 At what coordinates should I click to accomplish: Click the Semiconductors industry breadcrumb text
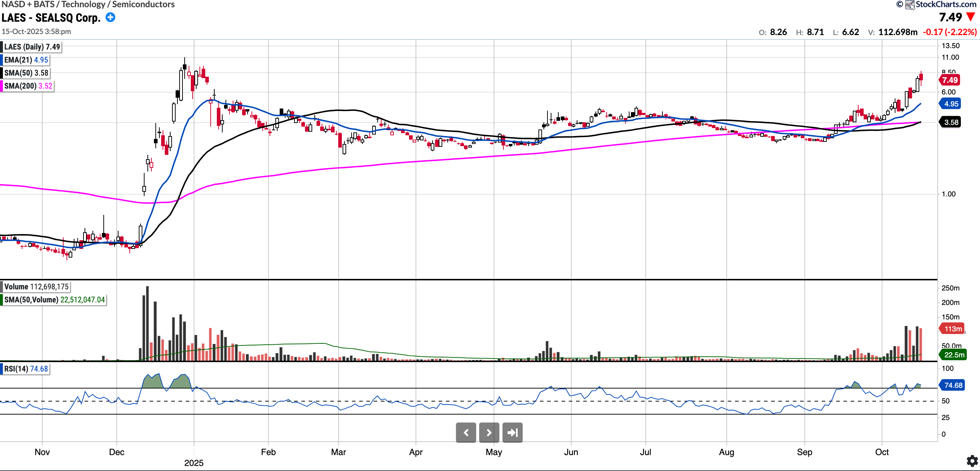coord(143,5)
